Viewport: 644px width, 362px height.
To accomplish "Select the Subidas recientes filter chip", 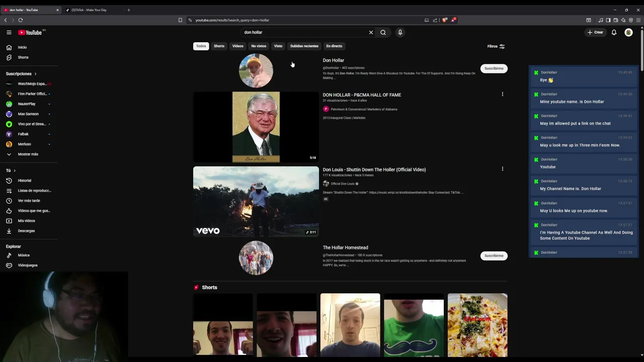I will 304,46.
